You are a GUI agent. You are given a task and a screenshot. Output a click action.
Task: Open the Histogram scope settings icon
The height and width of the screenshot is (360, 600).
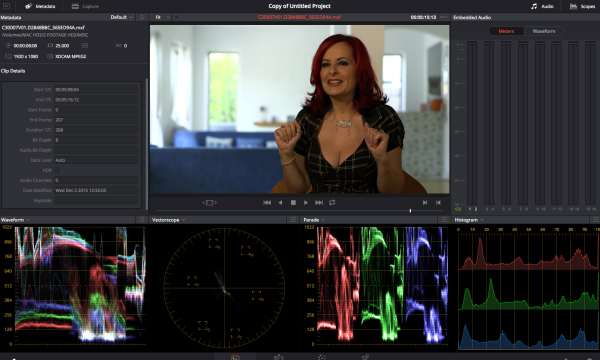(x=595, y=220)
